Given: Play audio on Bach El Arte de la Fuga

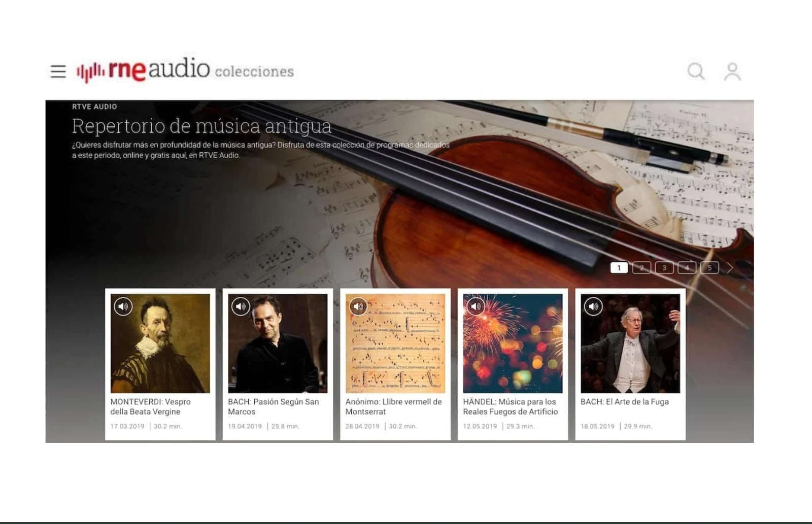Looking at the screenshot, I should 593,306.
